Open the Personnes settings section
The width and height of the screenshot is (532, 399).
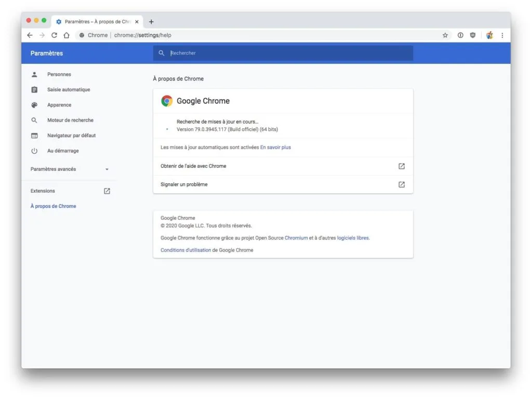coord(59,74)
